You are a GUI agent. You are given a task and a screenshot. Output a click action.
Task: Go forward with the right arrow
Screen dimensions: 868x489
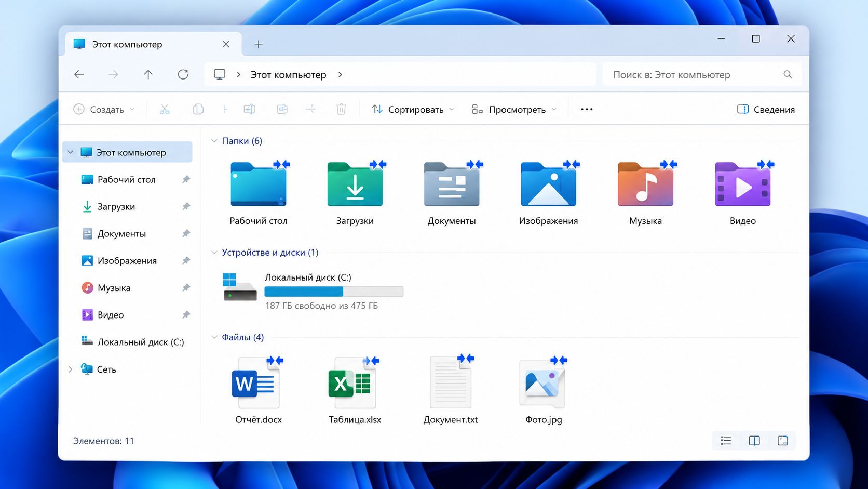[x=113, y=74]
